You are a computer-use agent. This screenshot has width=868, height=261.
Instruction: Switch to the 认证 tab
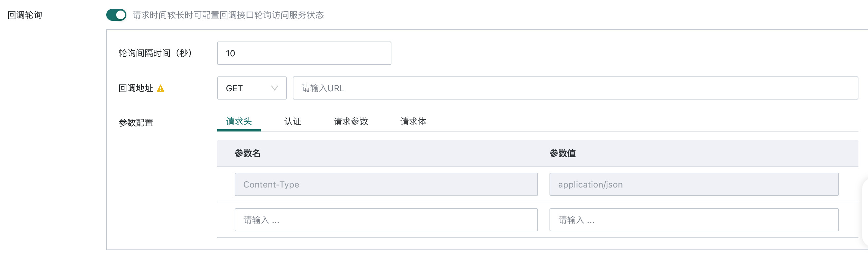coord(293,121)
